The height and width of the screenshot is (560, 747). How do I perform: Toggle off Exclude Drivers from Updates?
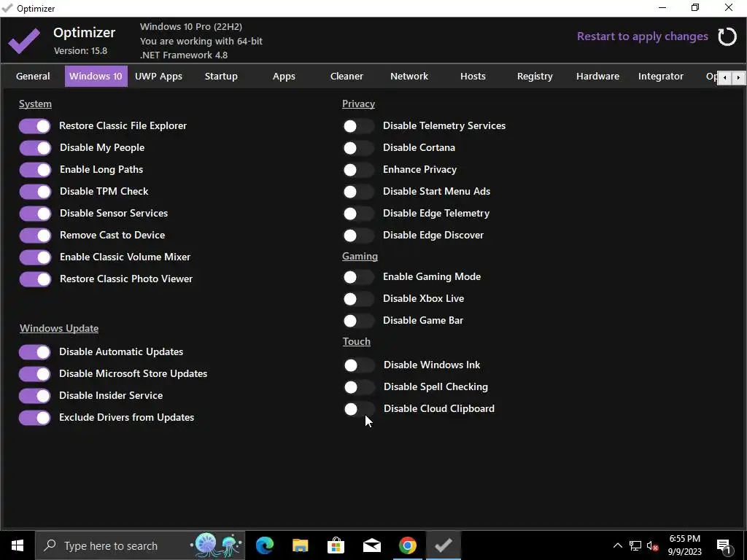(35, 418)
